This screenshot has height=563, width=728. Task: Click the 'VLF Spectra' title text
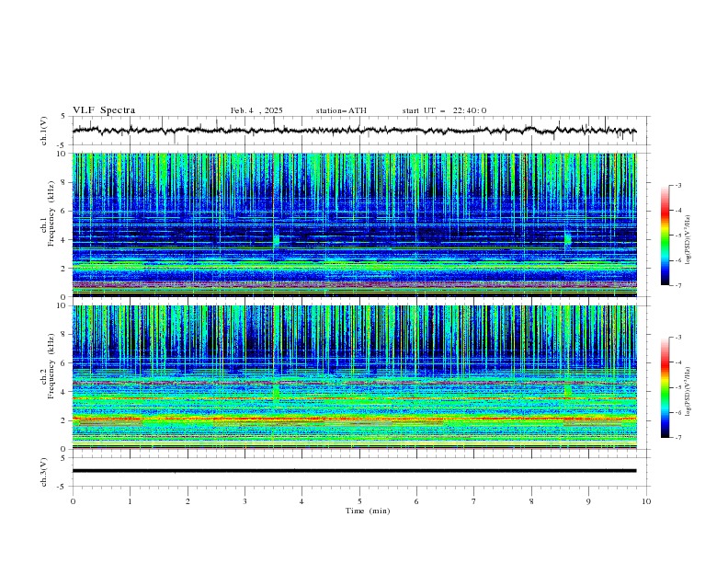point(104,110)
